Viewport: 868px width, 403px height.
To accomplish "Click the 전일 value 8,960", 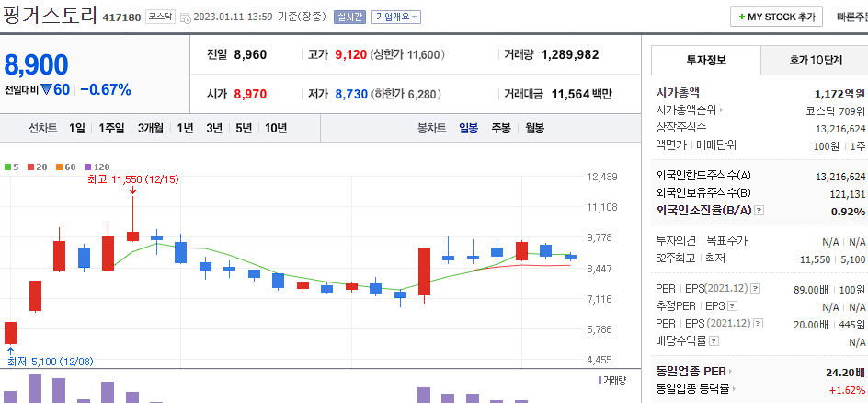I will point(250,55).
